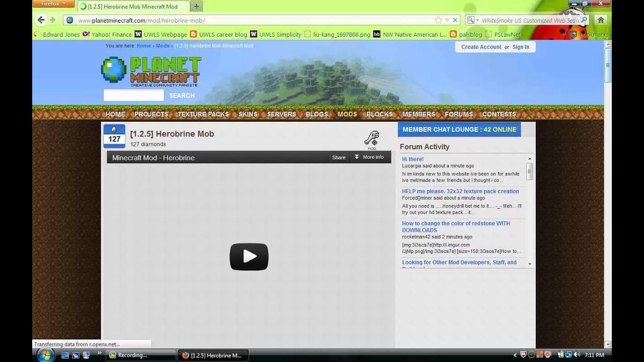644x362 pixels.
Task: Open the URL history dropdown arrow
Action: [x=447, y=20]
